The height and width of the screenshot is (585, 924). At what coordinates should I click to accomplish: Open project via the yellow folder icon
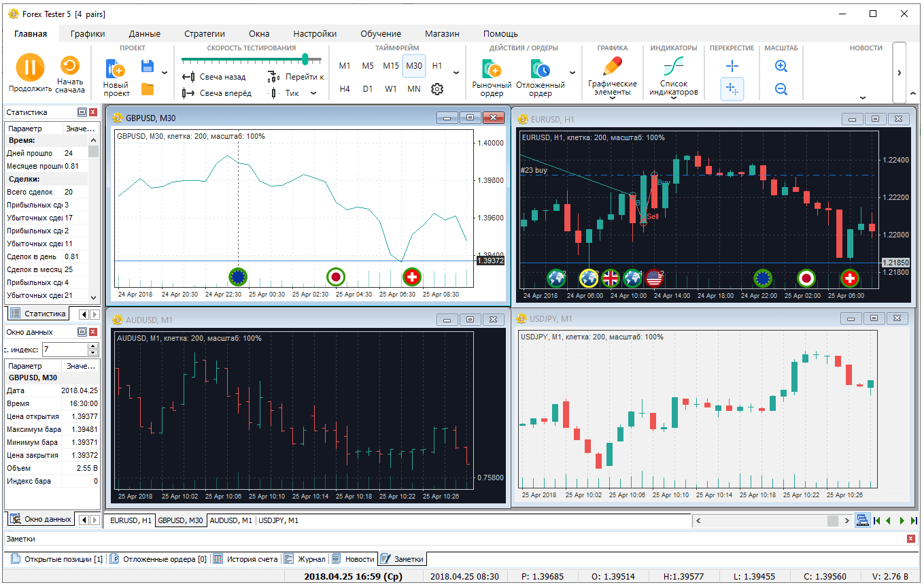[148, 89]
